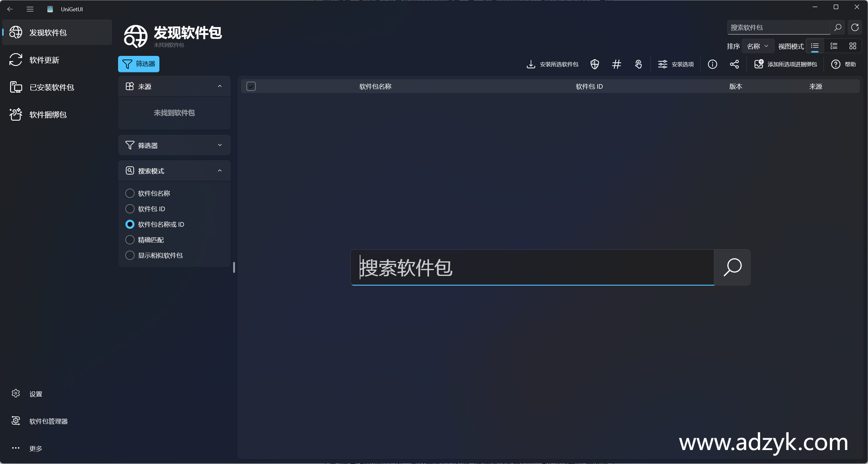
Task: Click the refresh icon beside the search box
Action: pos(855,27)
